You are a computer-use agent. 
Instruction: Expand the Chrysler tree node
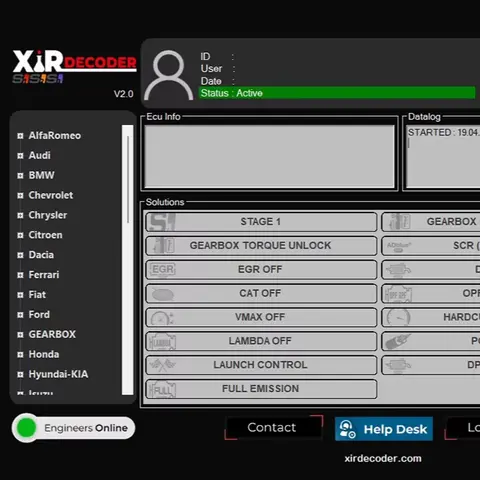20,215
